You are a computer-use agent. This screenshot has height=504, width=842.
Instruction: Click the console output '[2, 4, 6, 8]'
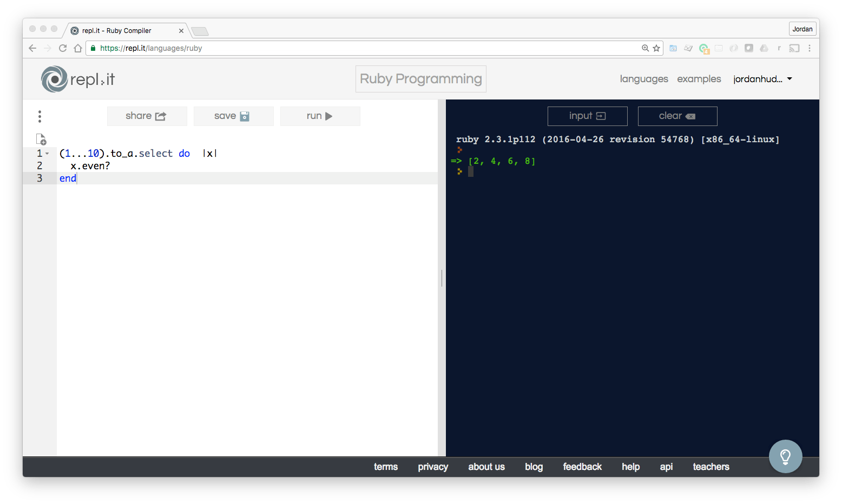(x=502, y=161)
